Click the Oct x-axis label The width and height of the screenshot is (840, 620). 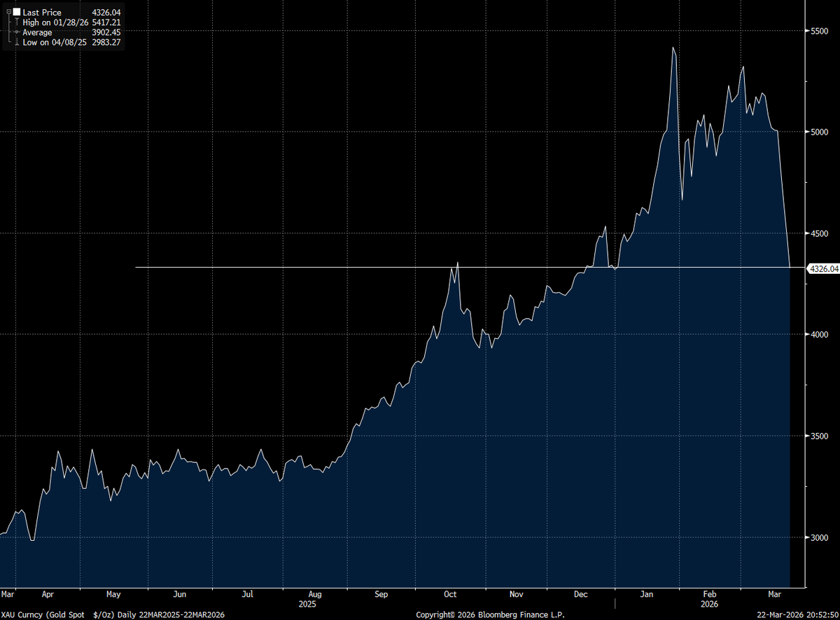click(x=450, y=594)
